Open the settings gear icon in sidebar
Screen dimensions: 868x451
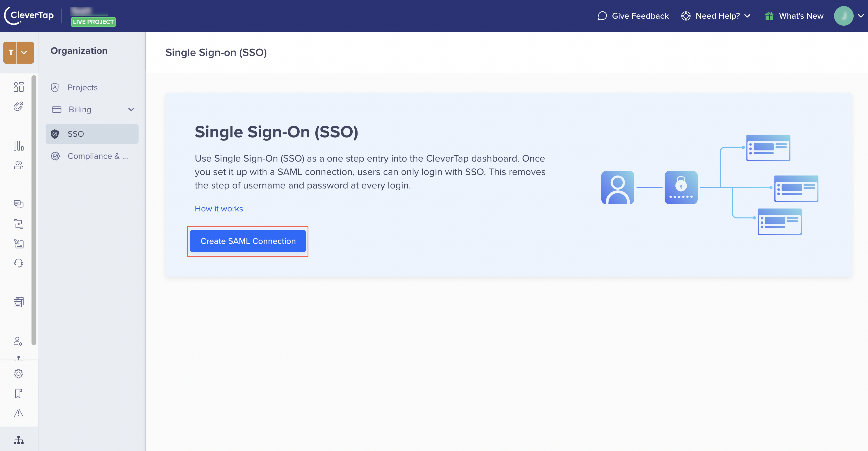tap(19, 373)
